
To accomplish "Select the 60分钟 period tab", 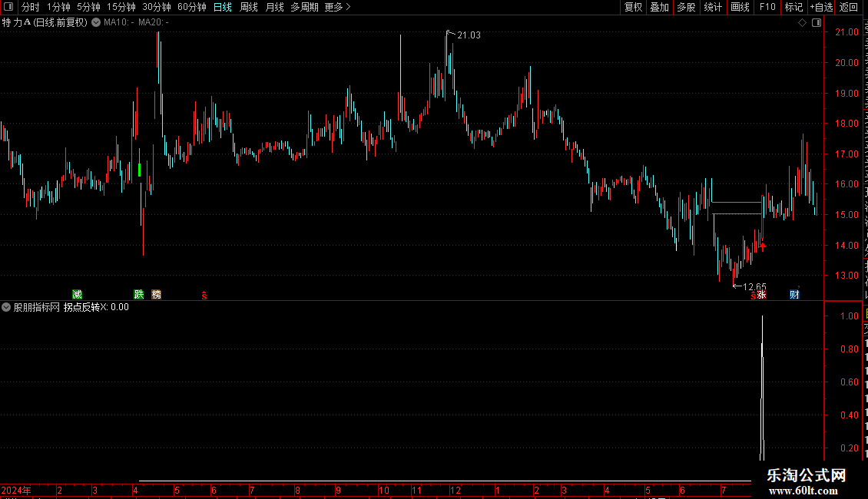I will click(191, 7).
